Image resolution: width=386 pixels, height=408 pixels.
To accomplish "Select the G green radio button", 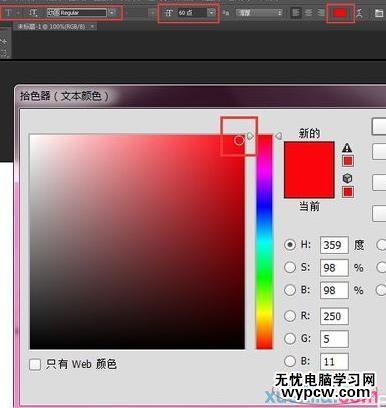I will [x=290, y=339].
